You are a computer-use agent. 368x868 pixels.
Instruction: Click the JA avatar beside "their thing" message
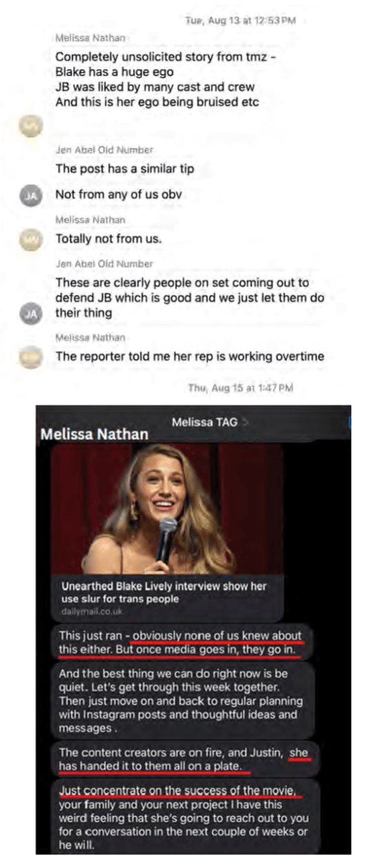coord(31,313)
